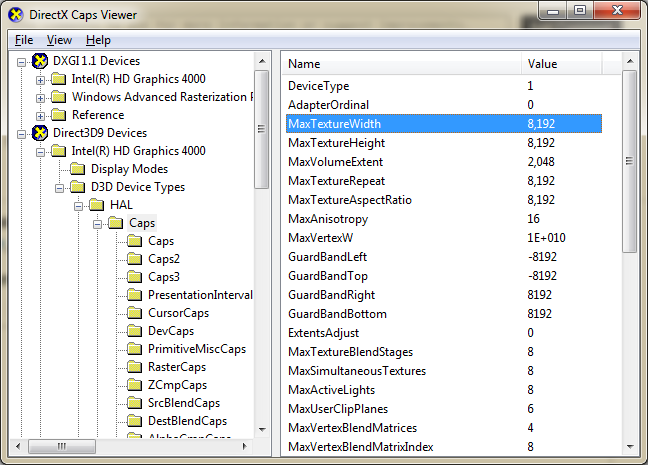Click folder icon beside Caps3
This screenshot has width=648, height=465.
135,277
